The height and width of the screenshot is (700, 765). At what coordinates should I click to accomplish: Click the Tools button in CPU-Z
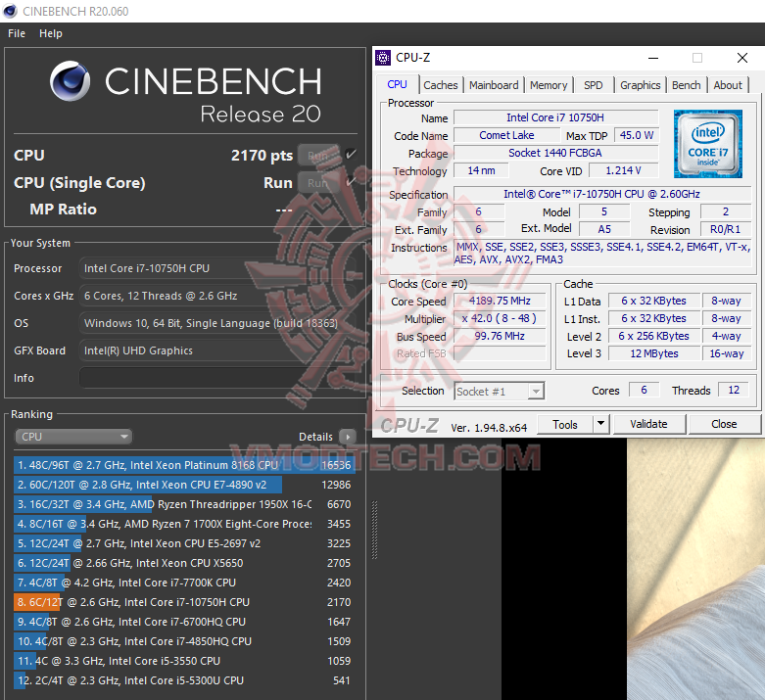[565, 424]
